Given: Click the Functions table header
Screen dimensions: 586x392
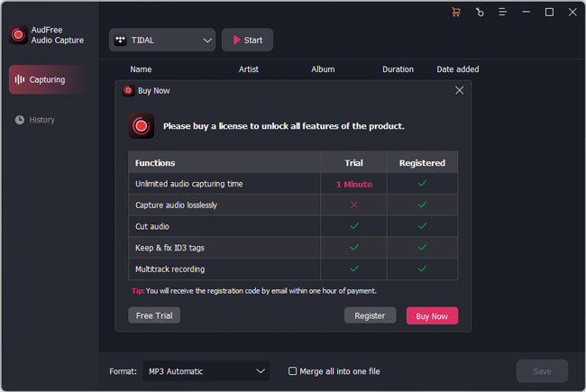Looking at the screenshot, I should (155, 162).
